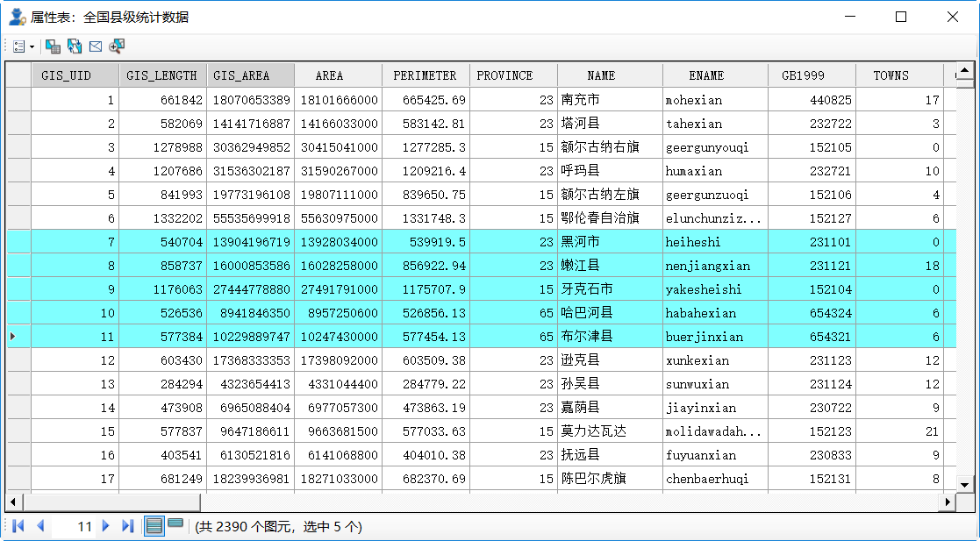Click the NAME cell 塔河县

[x=610, y=124]
